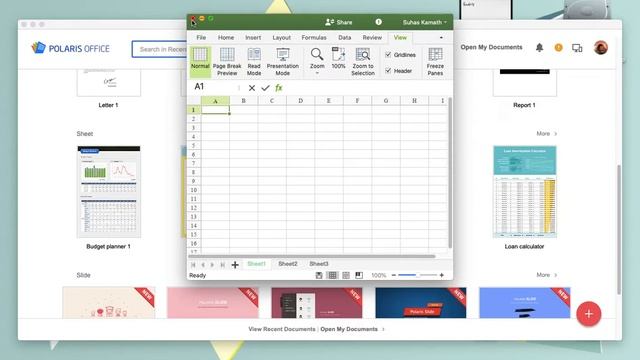Click the Share people icon

[x=329, y=22]
